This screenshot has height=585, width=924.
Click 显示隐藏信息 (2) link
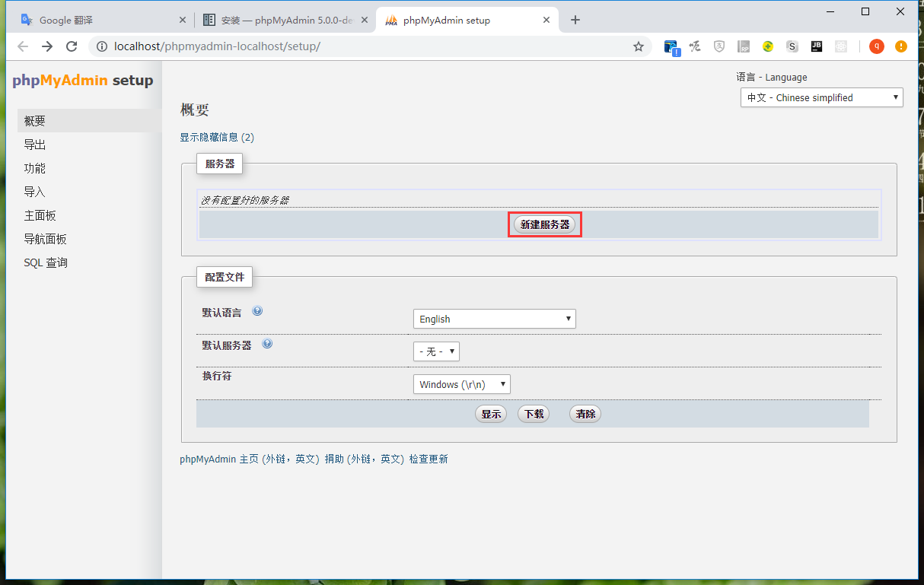tap(217, 138)
